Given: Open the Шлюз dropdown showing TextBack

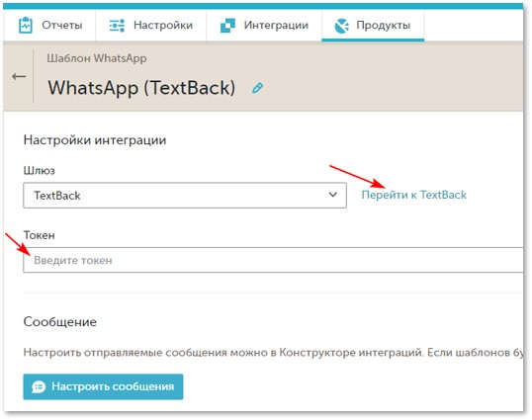Looking at the screenshot, I should (185, 196).
